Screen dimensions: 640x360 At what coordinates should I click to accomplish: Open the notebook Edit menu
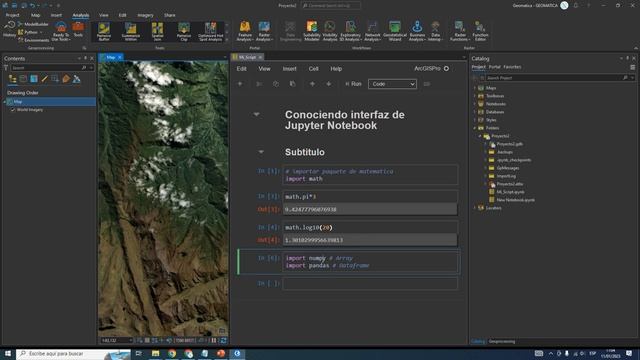(x=242, y=69)
